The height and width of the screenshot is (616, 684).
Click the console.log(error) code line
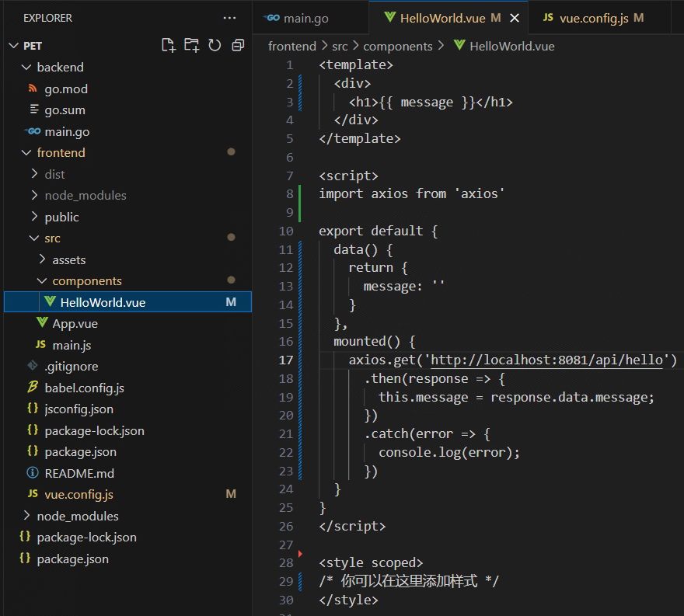(449, 452)
